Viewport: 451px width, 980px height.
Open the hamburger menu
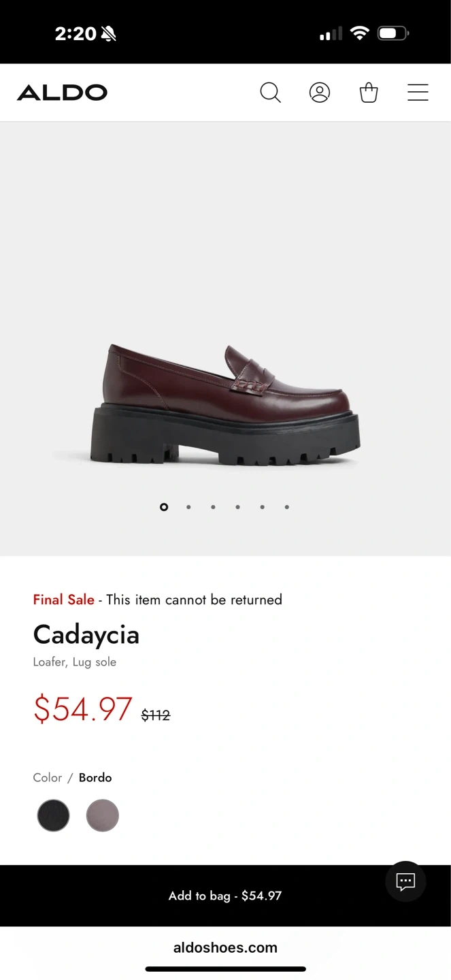click(x=418, y=93)
